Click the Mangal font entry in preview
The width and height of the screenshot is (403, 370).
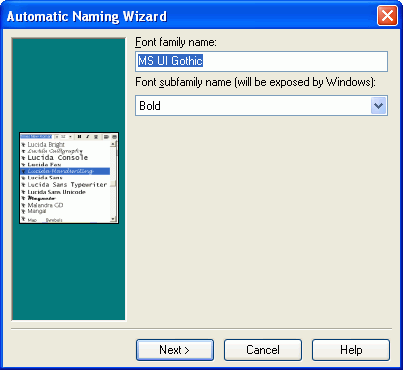coord(37,211)
